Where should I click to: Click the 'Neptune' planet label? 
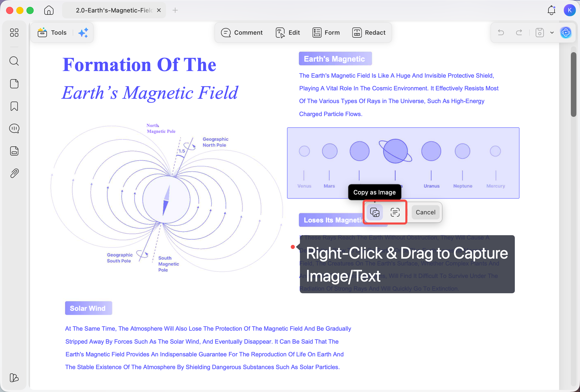point(463,186)
